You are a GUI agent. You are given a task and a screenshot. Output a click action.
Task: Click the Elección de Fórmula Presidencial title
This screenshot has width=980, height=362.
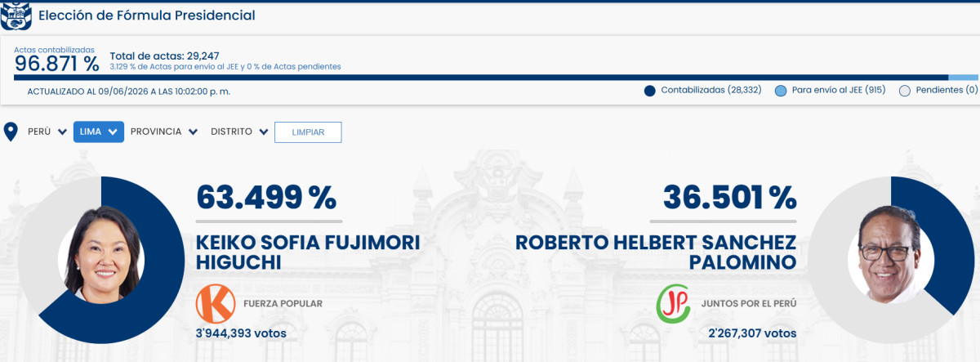click(x=147, y=16)
